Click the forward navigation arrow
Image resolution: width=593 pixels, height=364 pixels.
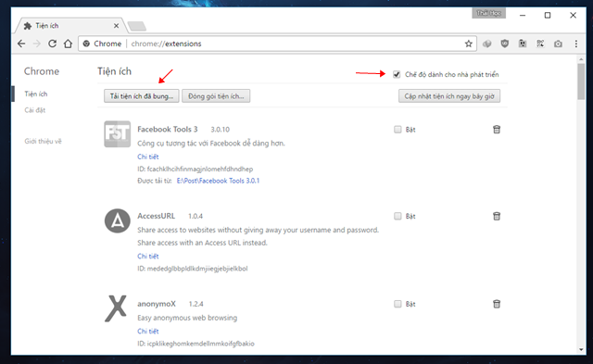[x=37, y=44]
